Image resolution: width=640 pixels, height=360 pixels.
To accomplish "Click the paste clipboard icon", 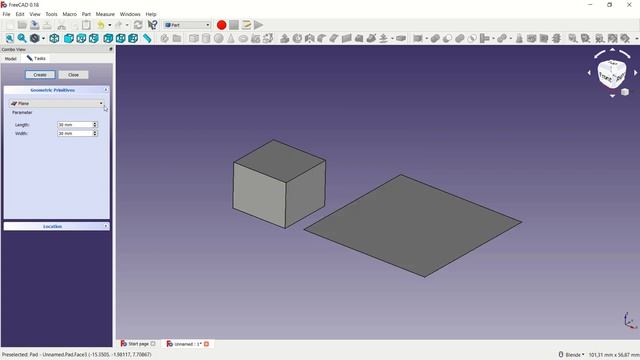I will [86, 25].
